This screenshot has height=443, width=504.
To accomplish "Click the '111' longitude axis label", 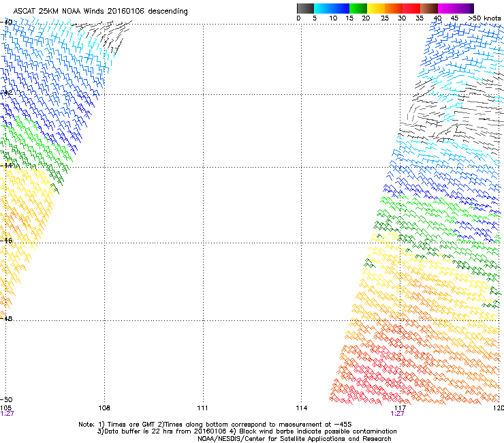I will click(202, 408).
